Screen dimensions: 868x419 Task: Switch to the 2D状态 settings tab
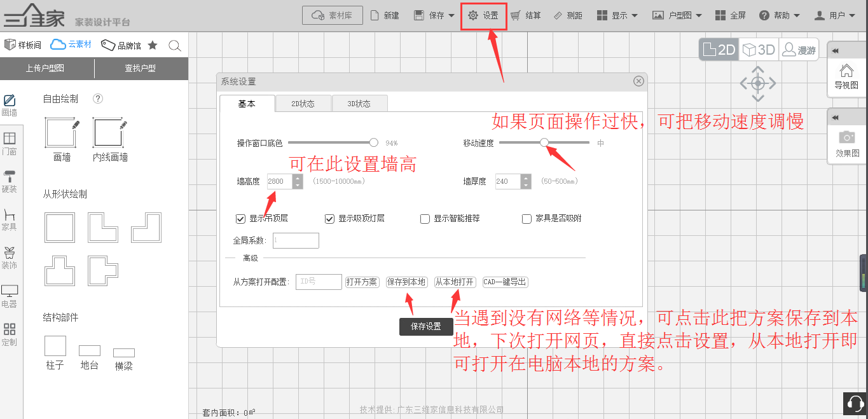coord(303,104)
